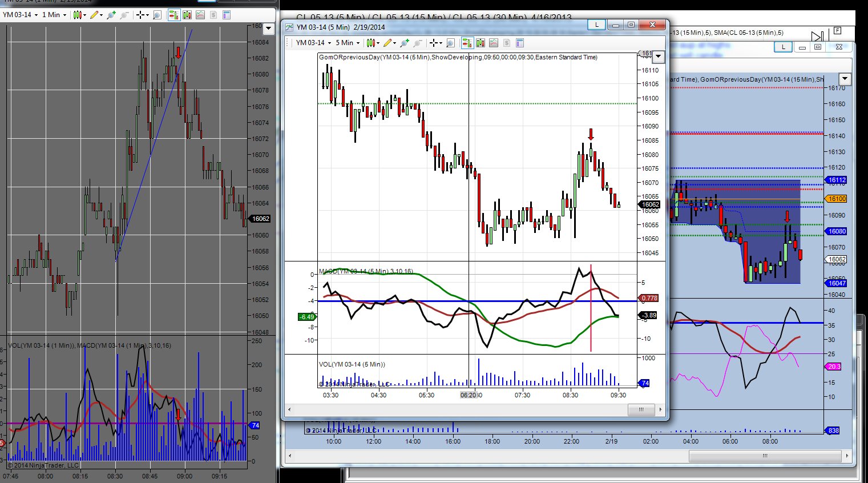Toggle Chart Trader icon in 5 Min chart
Image resolution: width=868 pixels, height=483 pixels.
click(467, 43)
